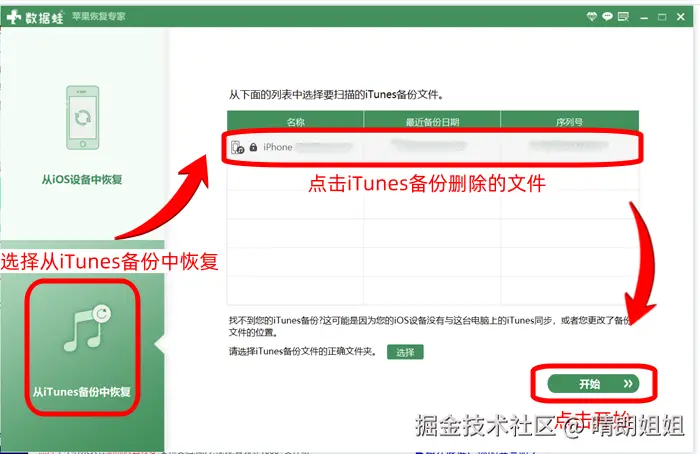Click the 选择 folder button

click(405, 352)
